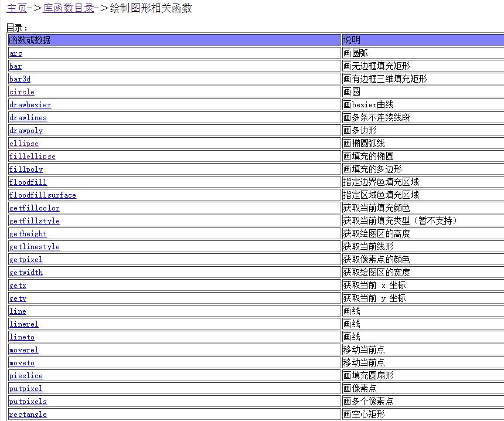Select the 获取当前线形 description text

pos(369,246)
